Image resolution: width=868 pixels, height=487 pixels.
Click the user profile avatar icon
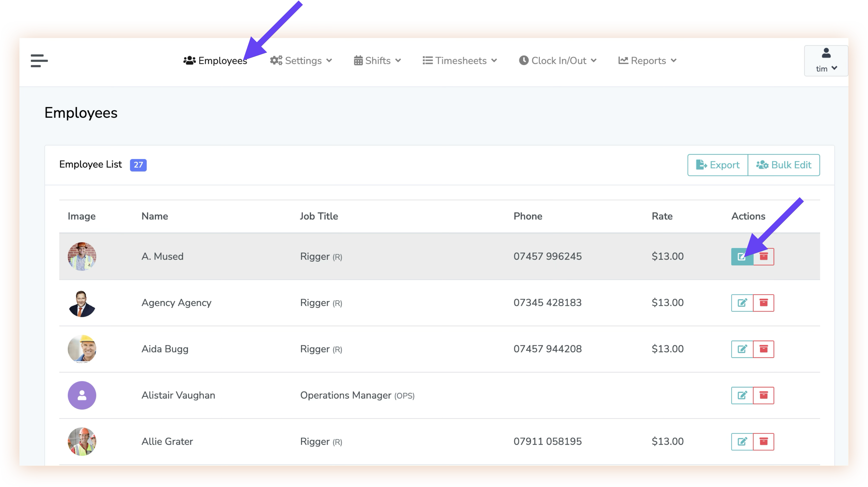point(826,53)
